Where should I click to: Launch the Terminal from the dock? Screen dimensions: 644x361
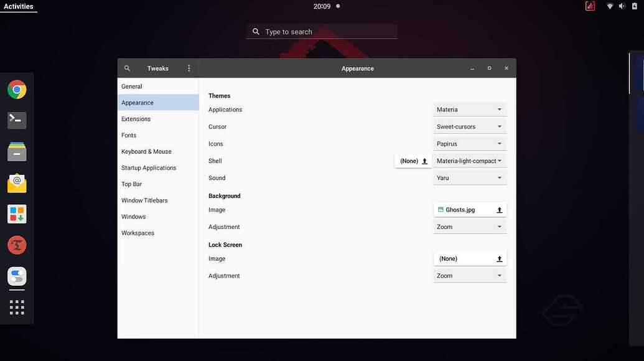coord(17,120)
